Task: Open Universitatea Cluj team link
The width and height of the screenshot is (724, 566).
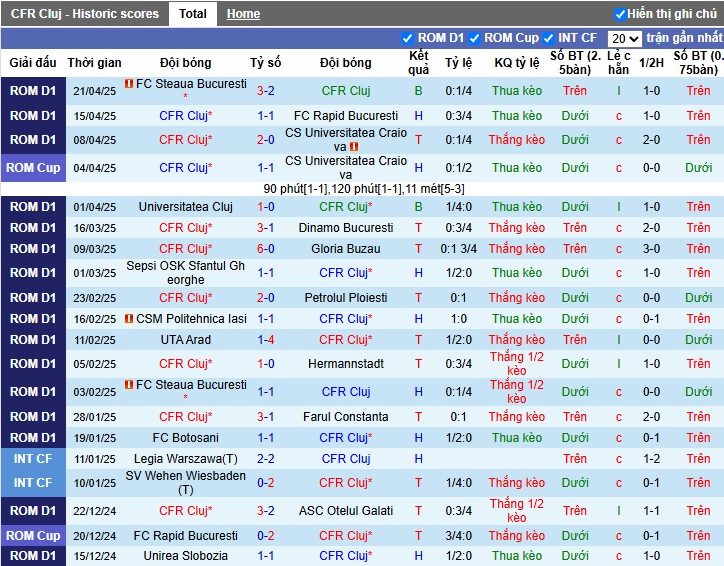Action: 186,207
